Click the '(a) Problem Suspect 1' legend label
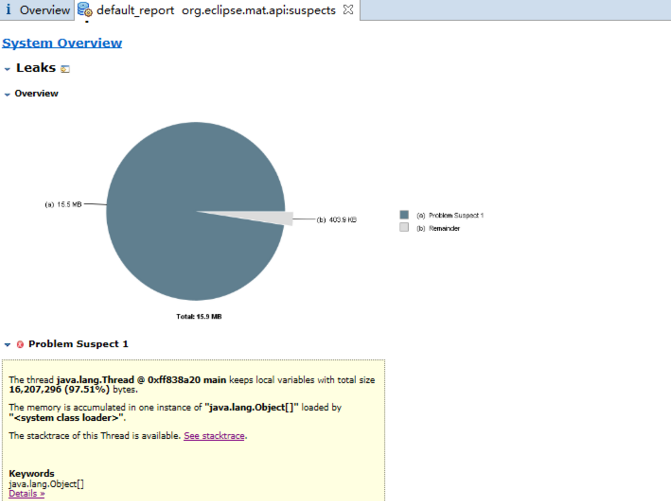Viewport: 671px width, 501px height. (x=450, y=215)
